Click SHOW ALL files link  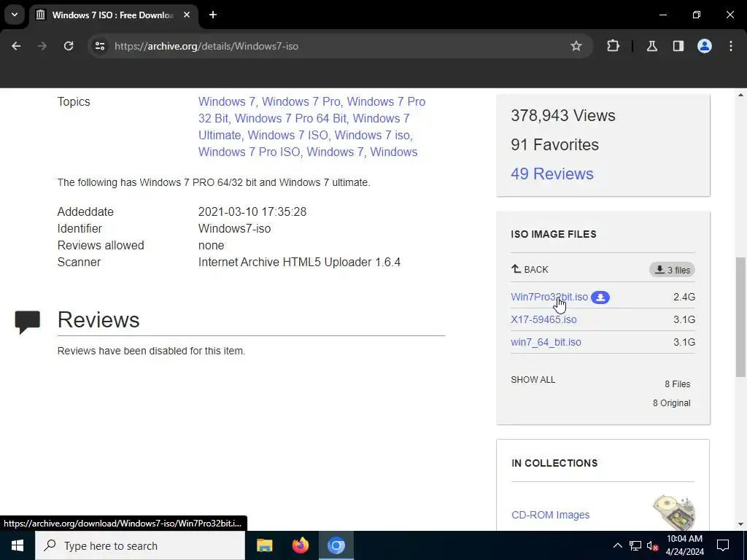pos(533,379)
